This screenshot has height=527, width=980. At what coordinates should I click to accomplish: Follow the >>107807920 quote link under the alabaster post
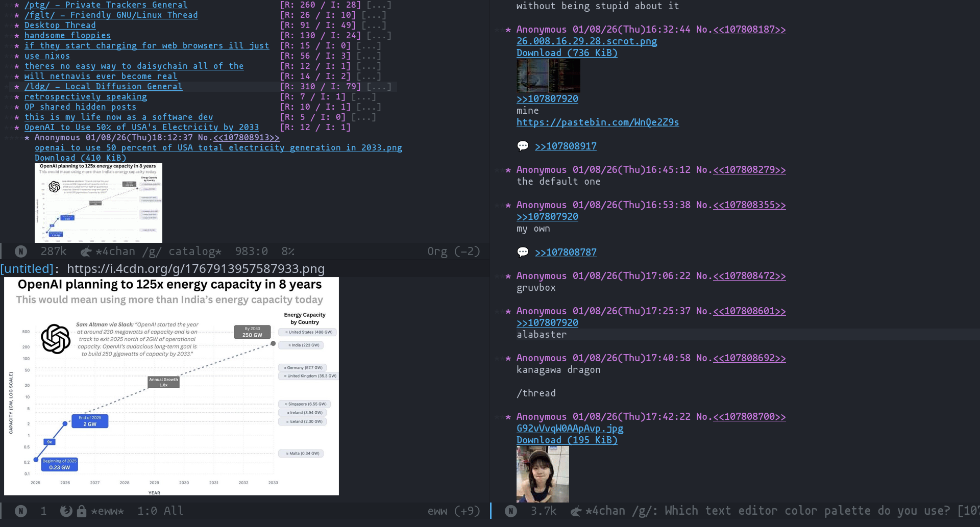point(547,323)
